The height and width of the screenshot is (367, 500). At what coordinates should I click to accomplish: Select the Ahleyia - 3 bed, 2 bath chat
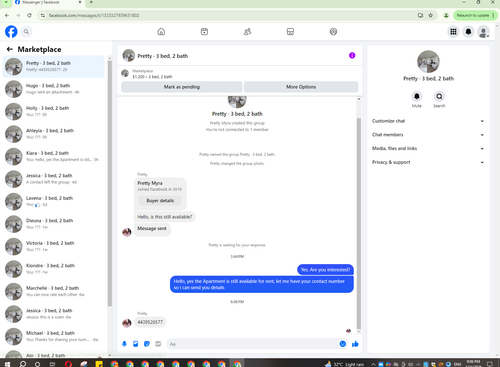[x=54, y=134]
